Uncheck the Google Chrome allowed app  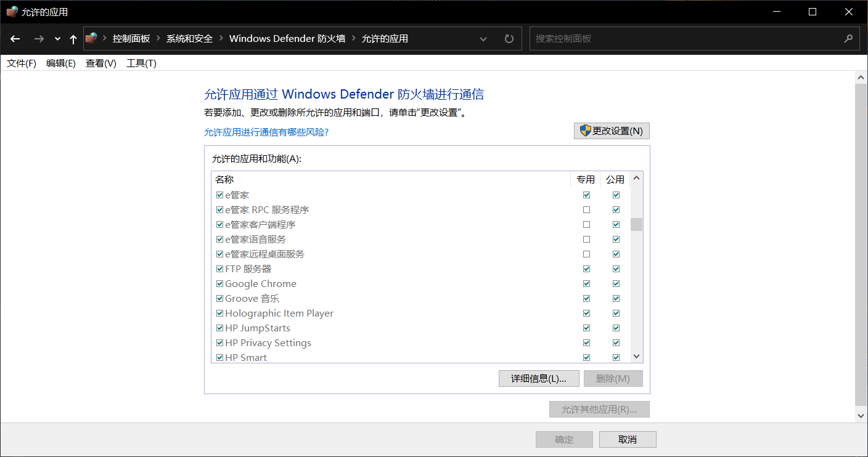point(219,283)
